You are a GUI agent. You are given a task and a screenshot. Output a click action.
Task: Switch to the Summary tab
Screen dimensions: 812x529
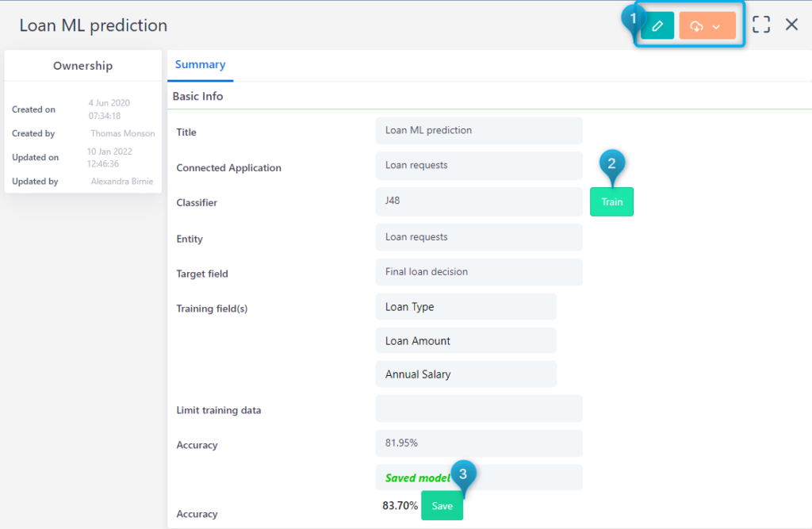[200, 64]
